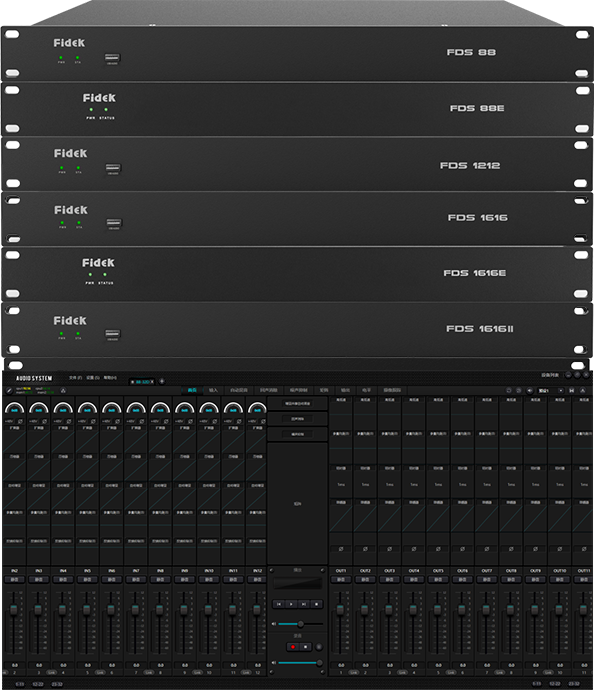This screenshot has width=594, height=690.
Task: Click the pencil edit icon under AUDIO SYSTEM
Action: tap(10, 391)
